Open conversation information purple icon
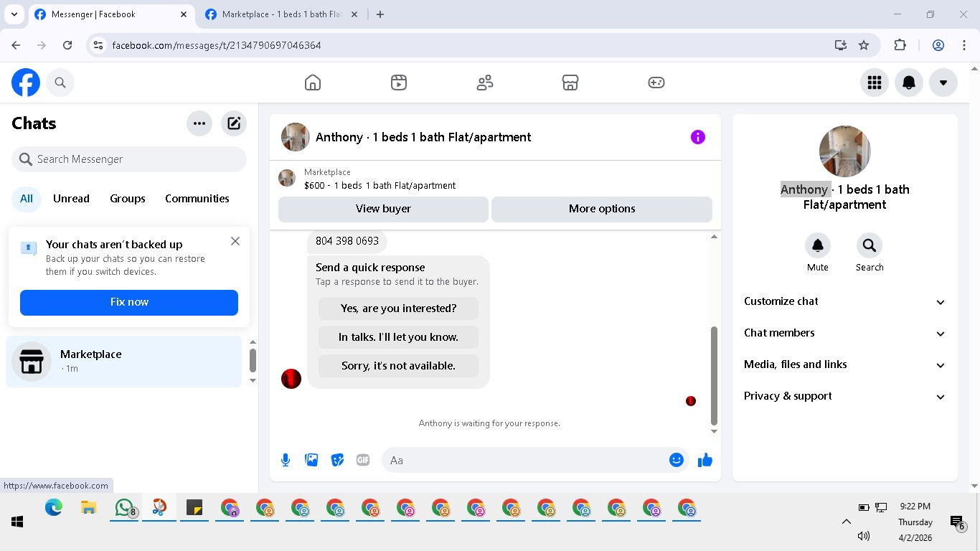980x551 pixels. click(698, 137)
